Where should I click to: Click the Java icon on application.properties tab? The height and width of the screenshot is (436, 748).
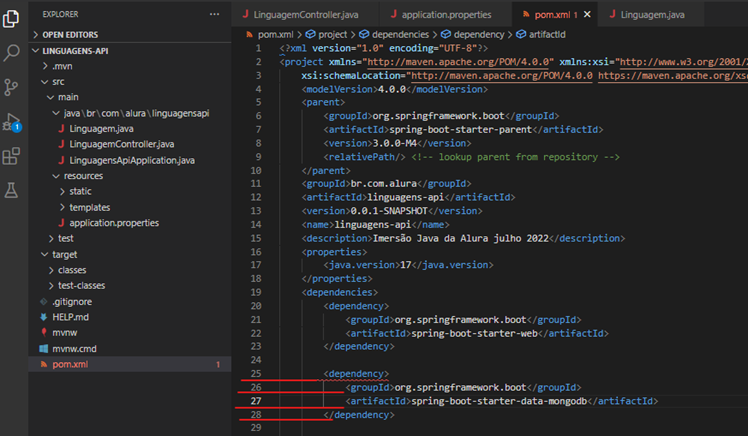394,14
